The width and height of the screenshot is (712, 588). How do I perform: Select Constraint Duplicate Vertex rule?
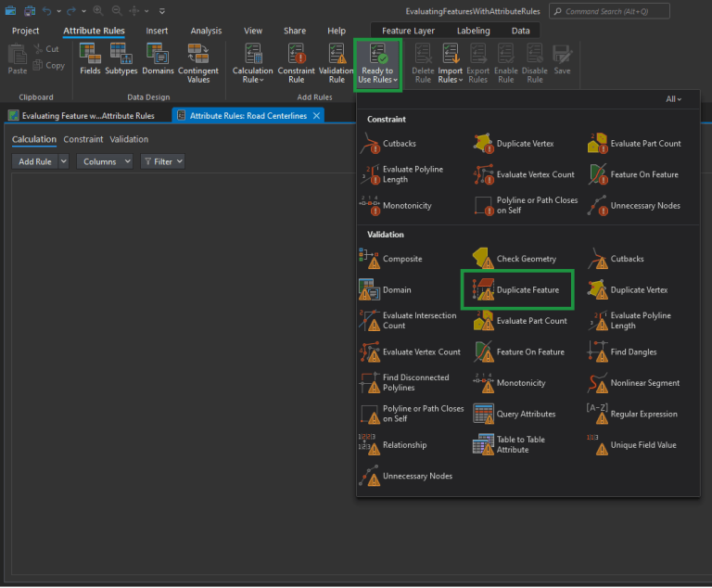[x=514, y=144]
